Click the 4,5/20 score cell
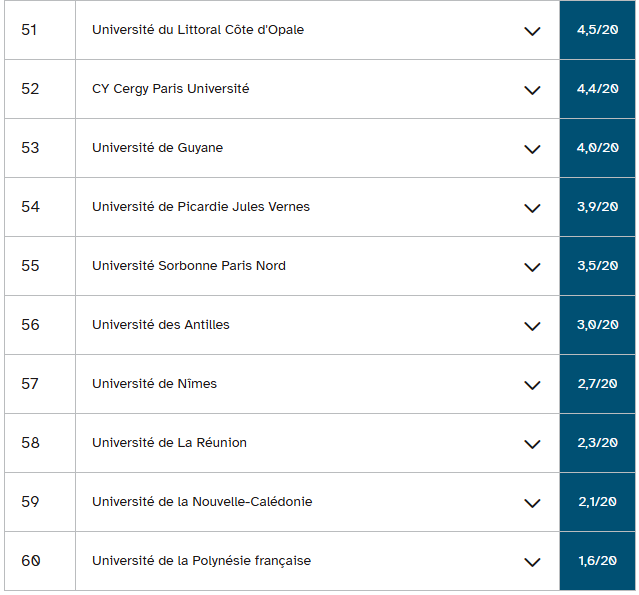639x595 pixels. [597, 30]
